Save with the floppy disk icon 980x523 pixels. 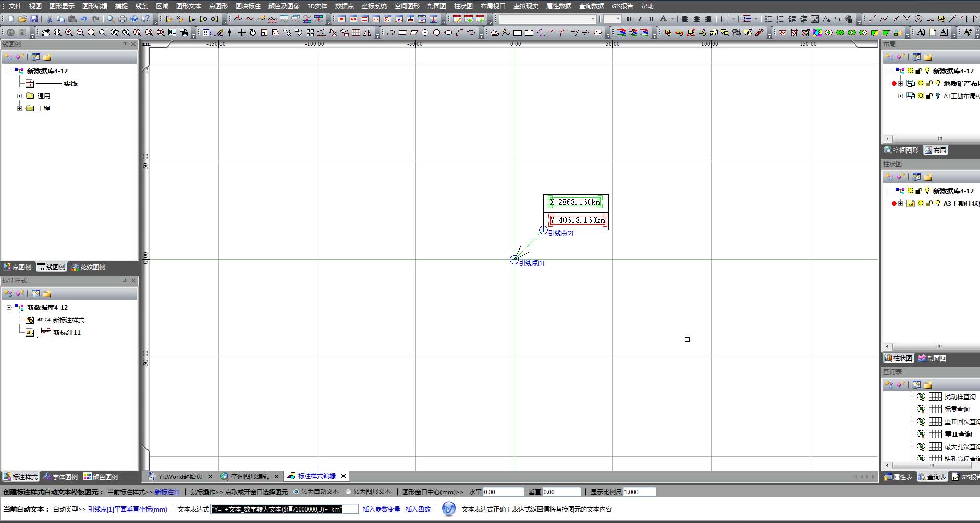click(x=34, y=19)
